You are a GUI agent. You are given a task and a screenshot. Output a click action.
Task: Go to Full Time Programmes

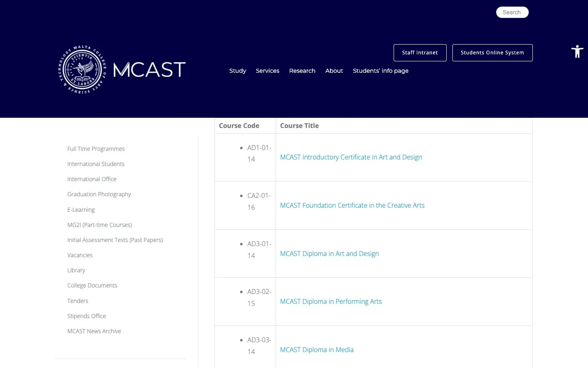pyautogui.click(x=96, y=149)
